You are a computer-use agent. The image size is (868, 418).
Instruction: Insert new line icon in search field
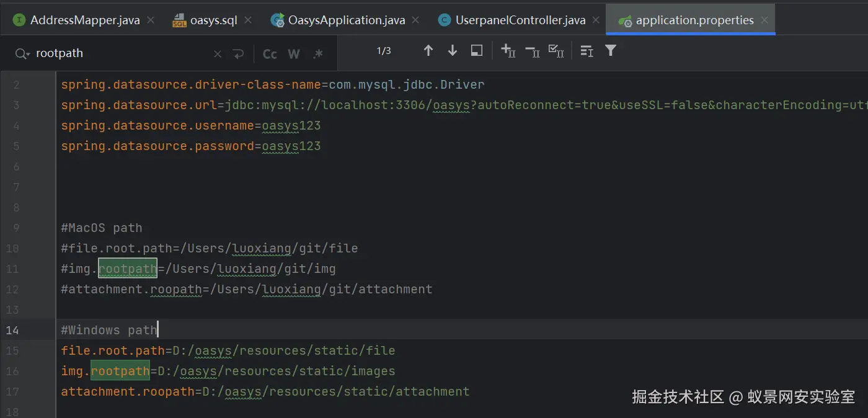238,54
